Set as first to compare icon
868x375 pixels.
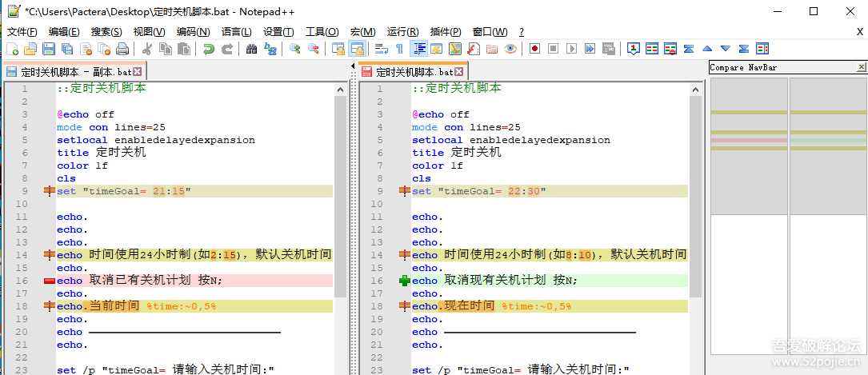coord(634,49)
